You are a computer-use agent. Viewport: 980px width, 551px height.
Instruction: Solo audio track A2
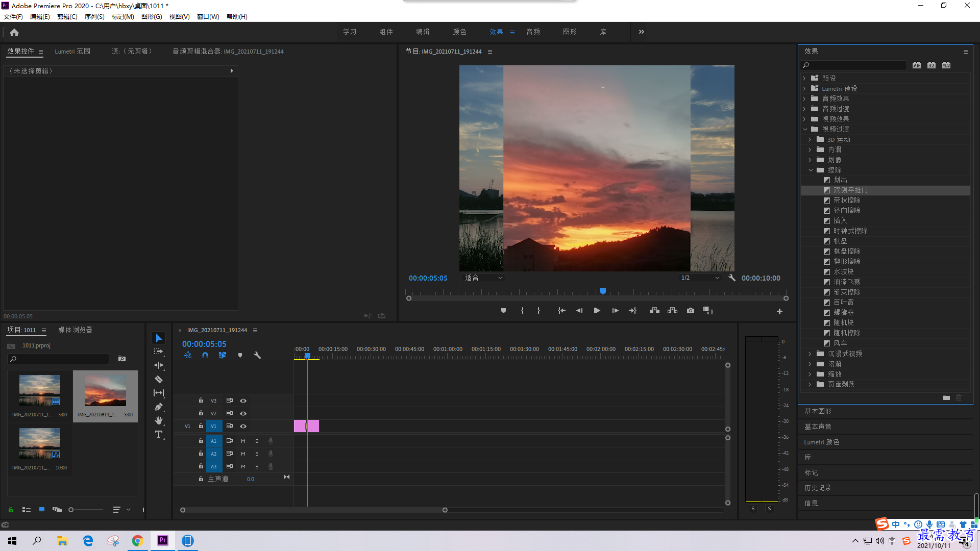(257, 454)
